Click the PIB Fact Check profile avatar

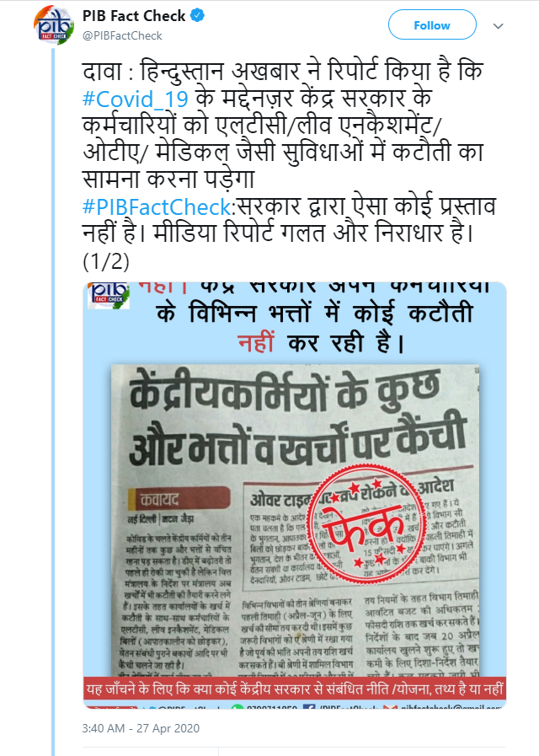pos(53,25)
